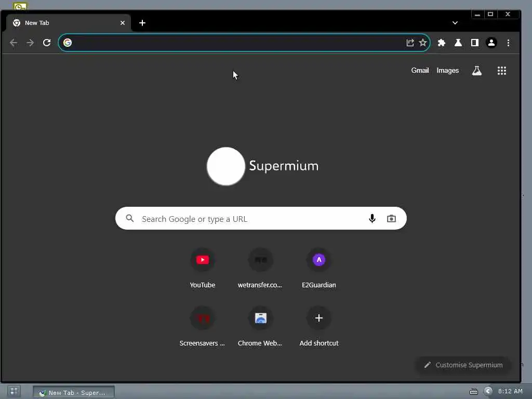Open the Search Labs flask icon on the page
Viewport: 532px width, 399px height.
coord(477,71)
